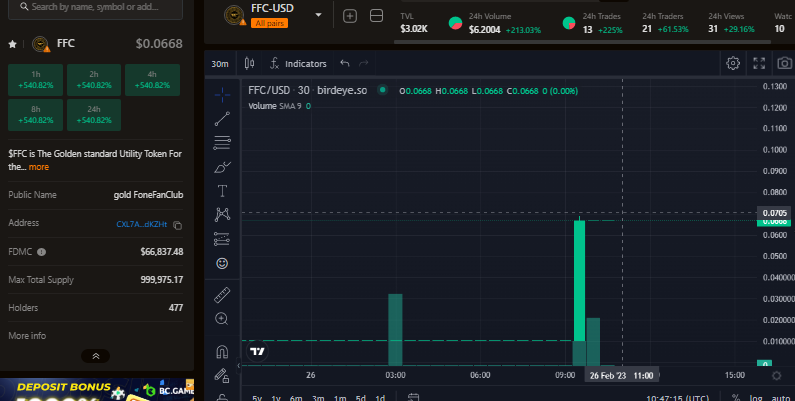Viewport: 795px width, 401px height.
Task: Expand the FFC-USD pair dropdown arrow
Action: coord(318,15)
